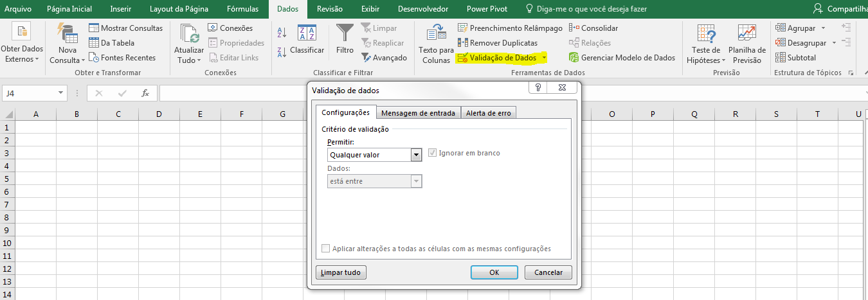Click Mostrar Consultas

pyautogui.click(x=125, y=28)
